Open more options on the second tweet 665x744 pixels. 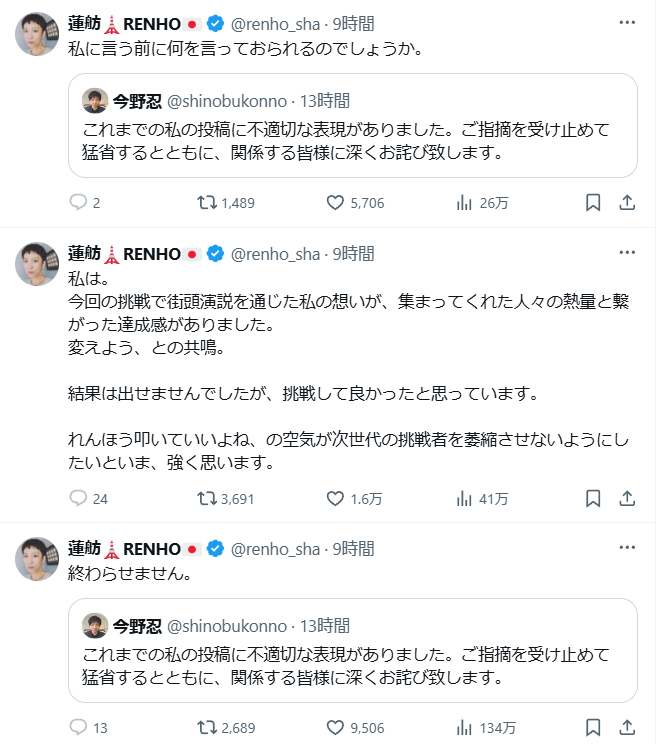coord(627,253)
